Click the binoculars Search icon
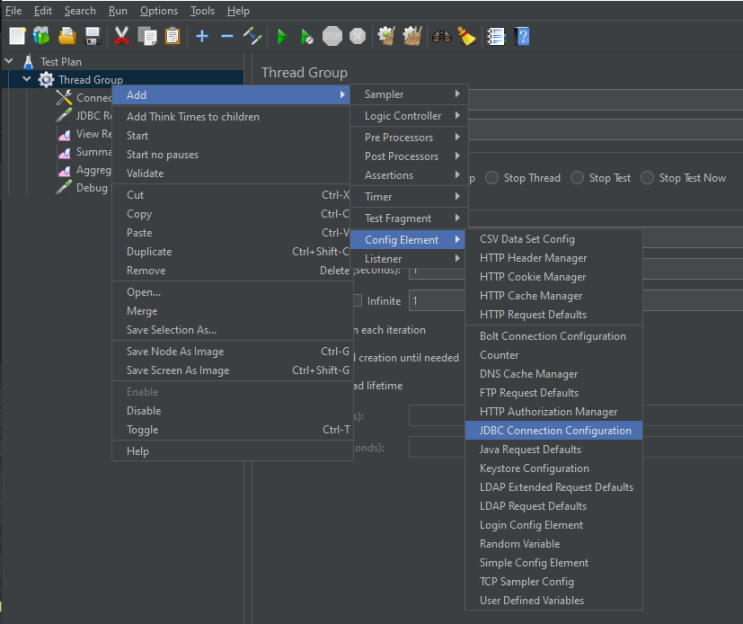 pyautogui.click(x=442, y=36)
